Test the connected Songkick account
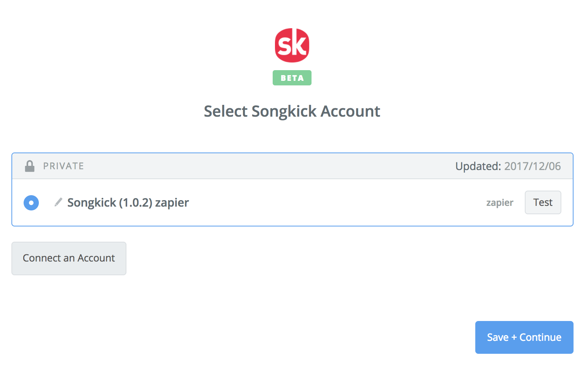 pos(543,202)
